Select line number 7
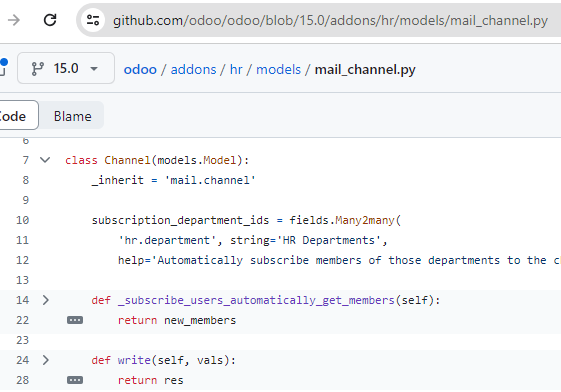Screen dimensions: 561x392 26,160
